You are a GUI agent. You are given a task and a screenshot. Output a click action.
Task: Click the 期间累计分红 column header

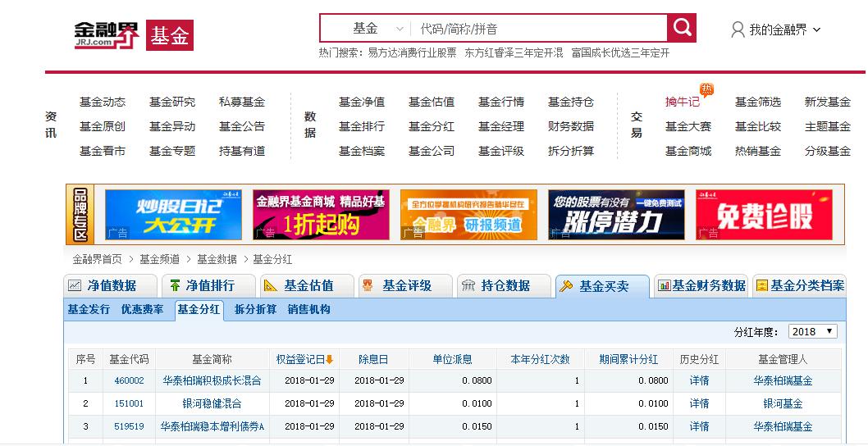coord(628,360)
